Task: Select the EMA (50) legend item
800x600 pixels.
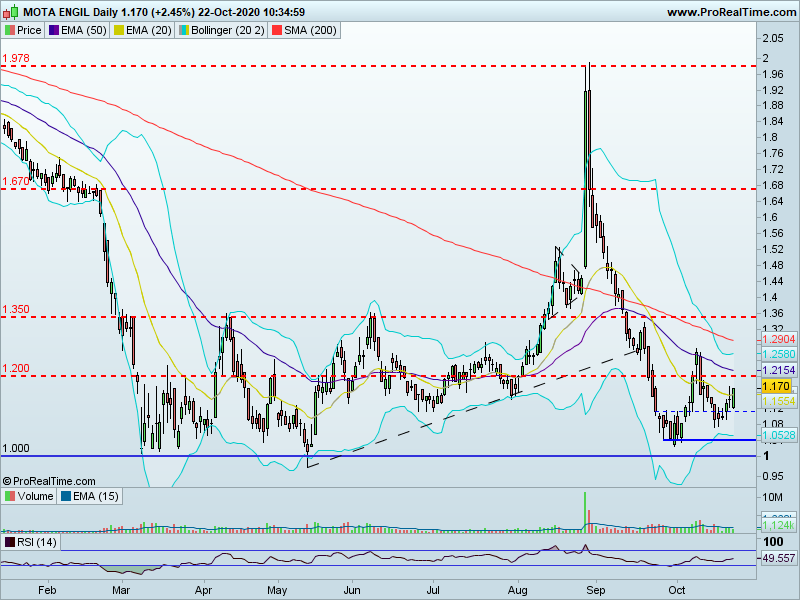Action: click(78, 30)
